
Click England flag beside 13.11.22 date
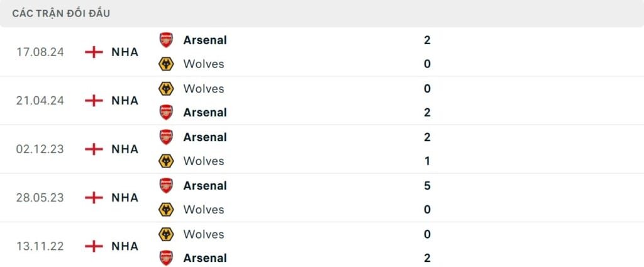(x=94, y=246)
